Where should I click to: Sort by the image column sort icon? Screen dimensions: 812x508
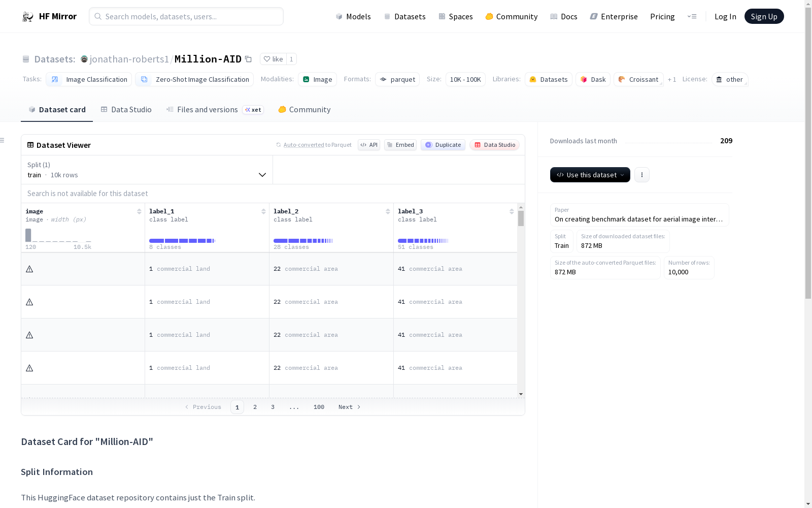[139, 211]
